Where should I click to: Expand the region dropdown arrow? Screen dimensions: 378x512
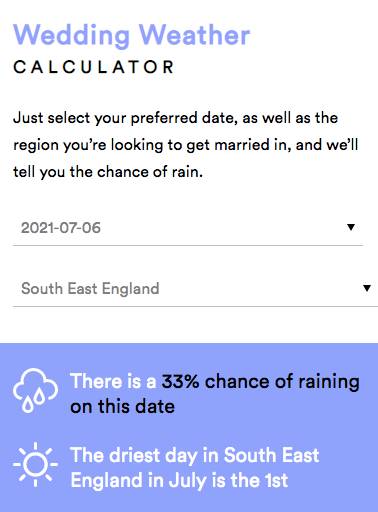click(367, 288)
